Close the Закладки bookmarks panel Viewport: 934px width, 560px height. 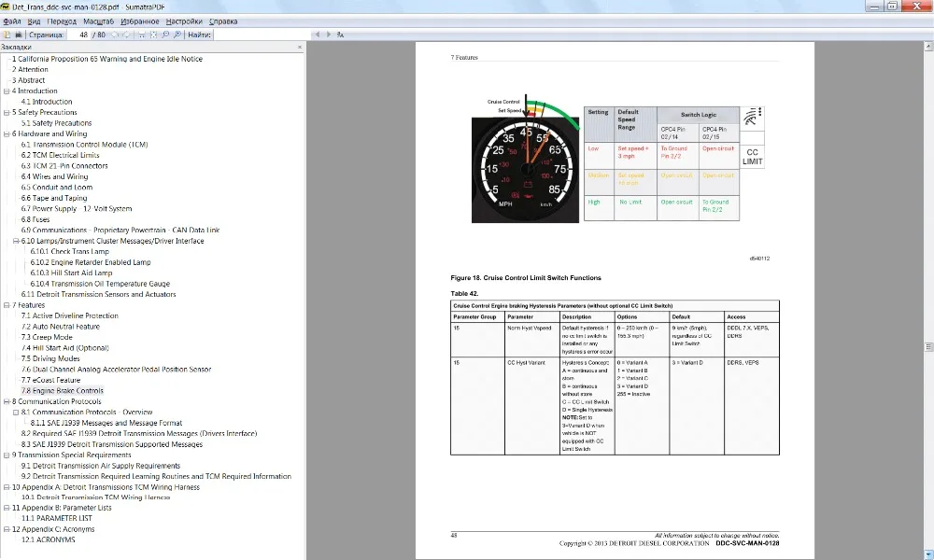pyautogui.click(x=300, y=47)
